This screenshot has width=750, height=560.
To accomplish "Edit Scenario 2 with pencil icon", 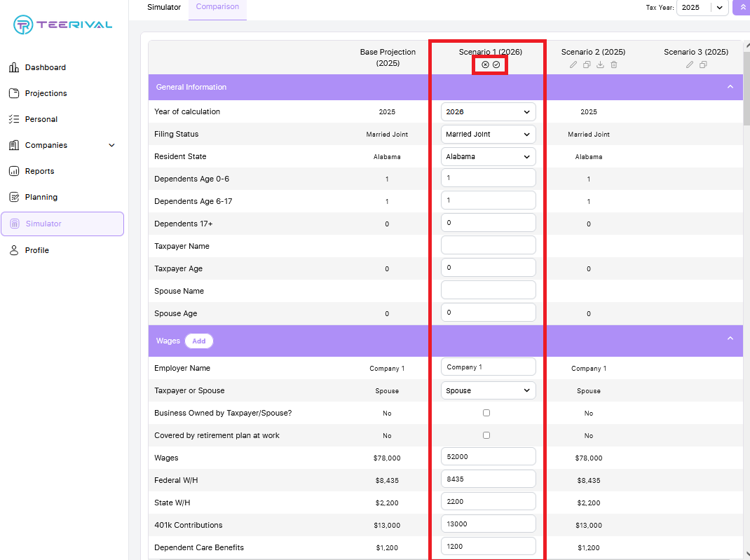I will click(573, 64).
